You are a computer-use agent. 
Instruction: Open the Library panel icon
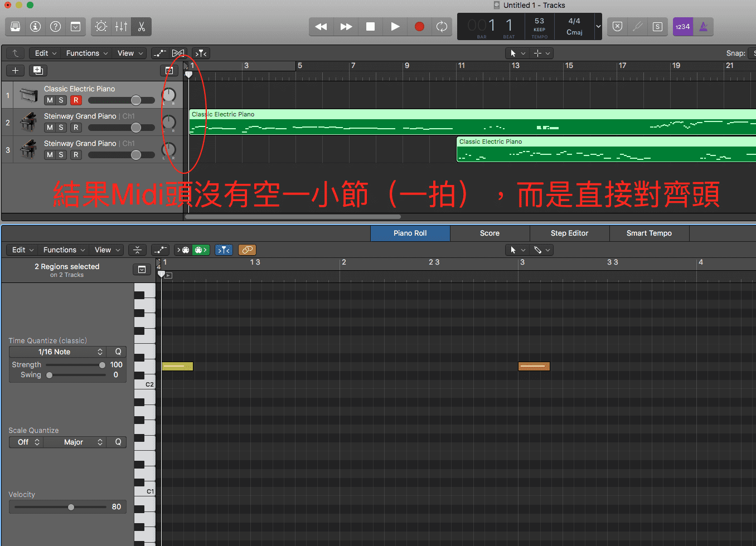click(16, 26)
